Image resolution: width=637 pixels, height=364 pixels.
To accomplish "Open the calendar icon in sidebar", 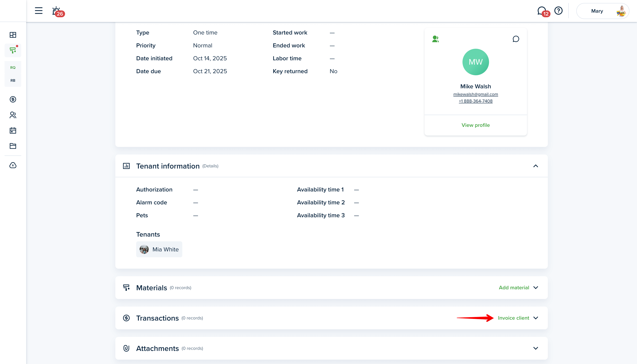I will point(13,130).
